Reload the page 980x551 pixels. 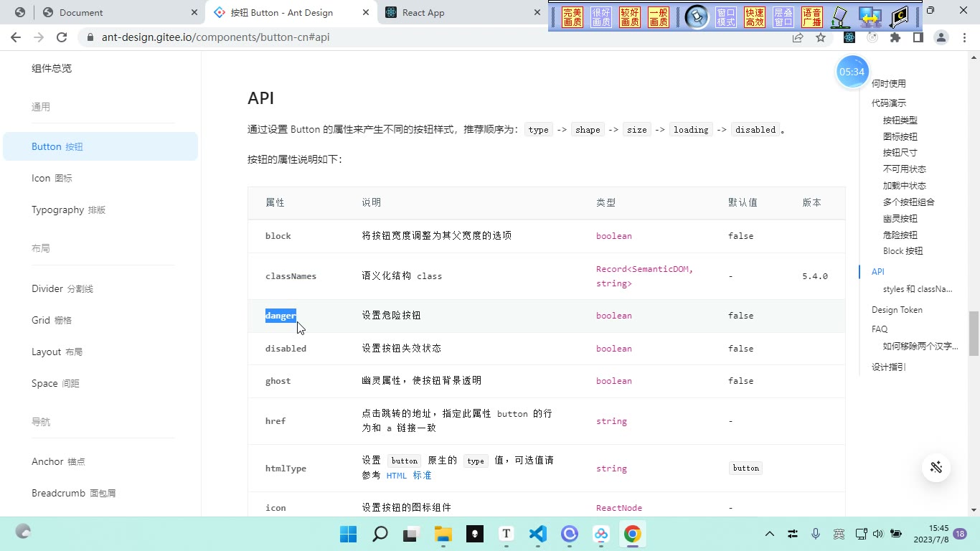pos(62,37)
